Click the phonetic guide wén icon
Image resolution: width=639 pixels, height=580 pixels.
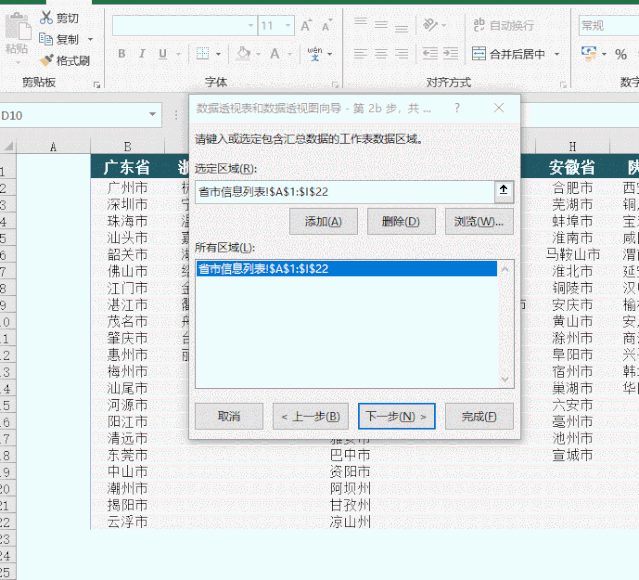click(315, 53)
